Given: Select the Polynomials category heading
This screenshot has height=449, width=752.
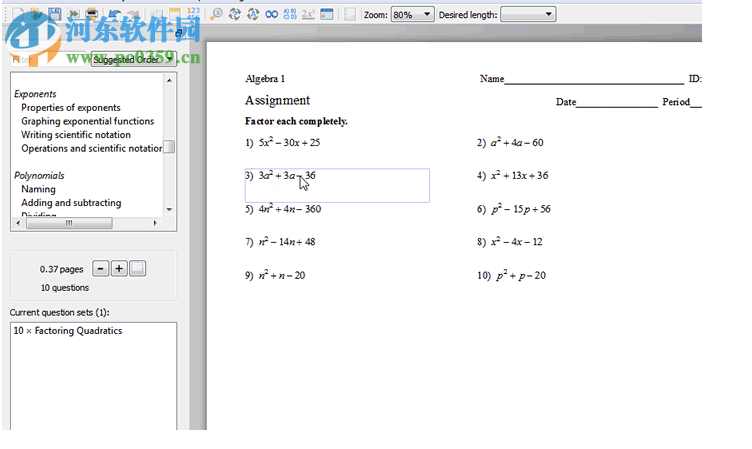Looking at the screenshot, I should click(x=39, y=176).
